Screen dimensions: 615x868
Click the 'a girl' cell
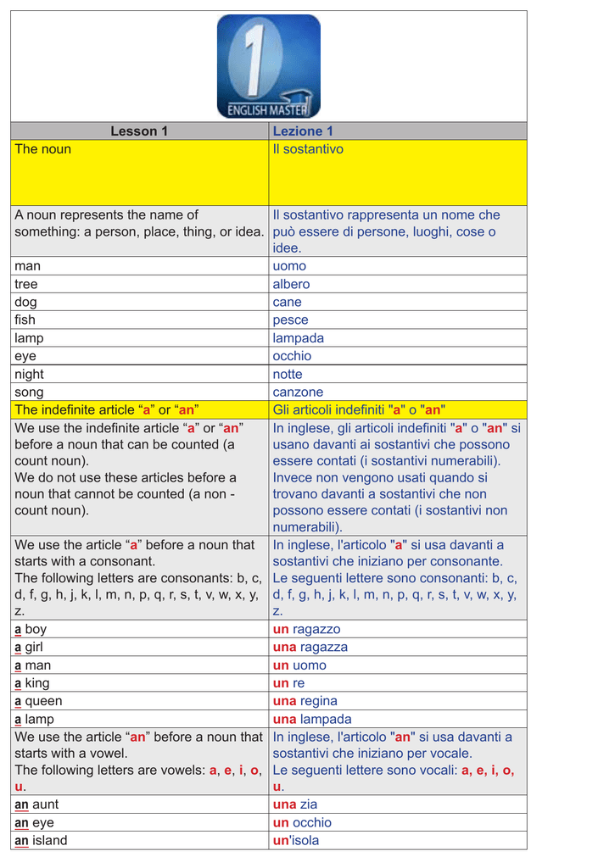click(x=140, y=647)
